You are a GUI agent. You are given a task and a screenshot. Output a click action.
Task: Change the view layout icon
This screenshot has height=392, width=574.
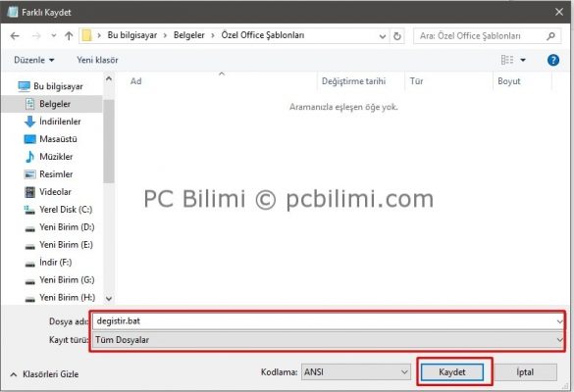click(x=507, y=60)
